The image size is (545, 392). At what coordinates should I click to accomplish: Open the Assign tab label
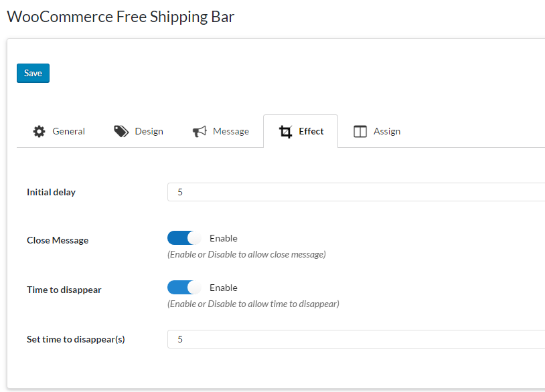pyautogui.click(x=387, y=131)
